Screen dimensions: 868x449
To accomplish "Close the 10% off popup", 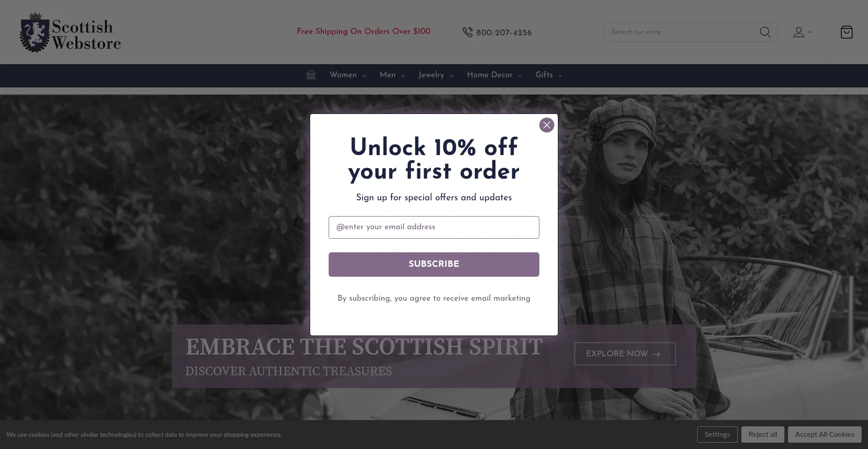I will pos(547,125).
